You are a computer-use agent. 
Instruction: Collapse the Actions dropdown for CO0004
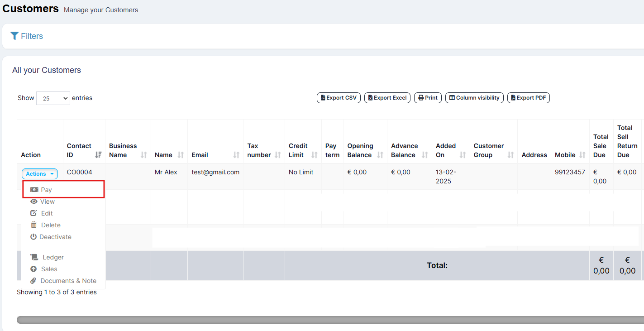[x=39, y=174]
